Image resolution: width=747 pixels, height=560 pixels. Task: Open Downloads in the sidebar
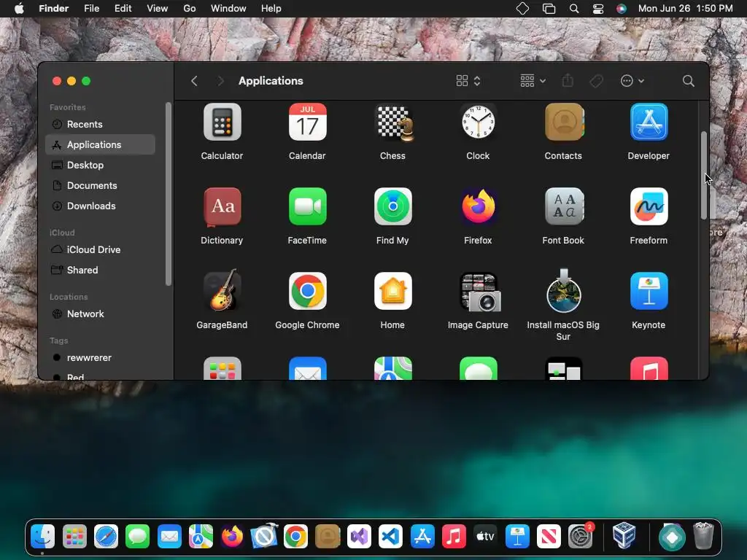[x=100, y=206]
